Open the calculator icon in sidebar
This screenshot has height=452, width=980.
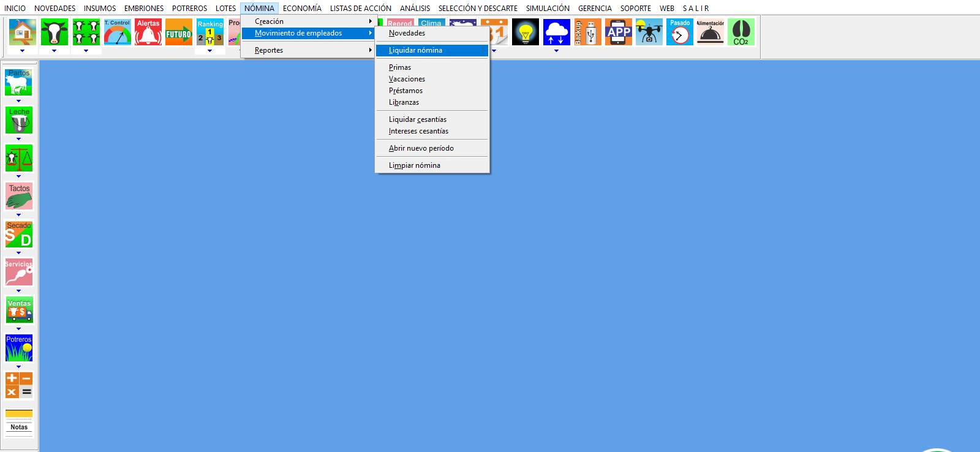point(19,385)
